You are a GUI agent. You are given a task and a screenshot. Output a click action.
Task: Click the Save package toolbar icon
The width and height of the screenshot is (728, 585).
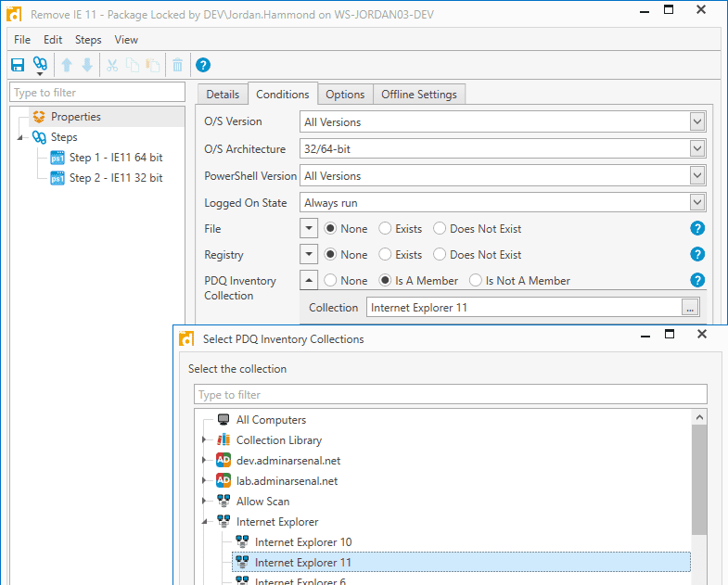click(x=18, y=65)
